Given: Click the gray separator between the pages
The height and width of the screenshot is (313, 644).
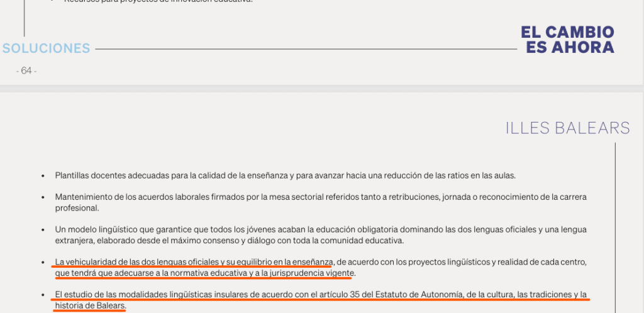Looking at the screenshot, I should click(x=322, y=89).
